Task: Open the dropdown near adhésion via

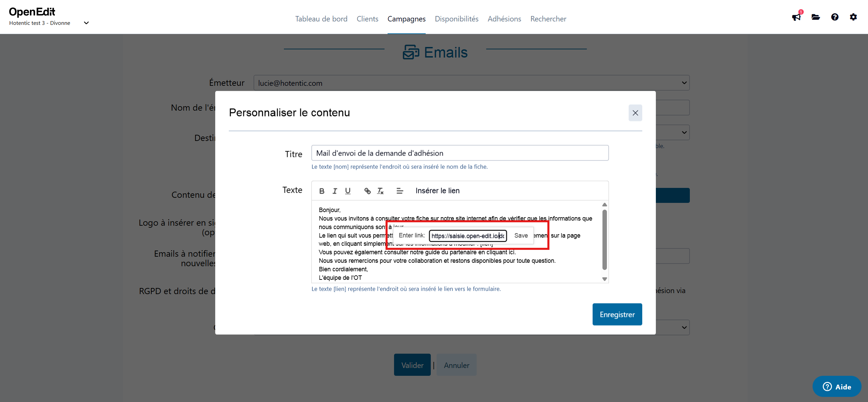Action: (x=684, y=327)
